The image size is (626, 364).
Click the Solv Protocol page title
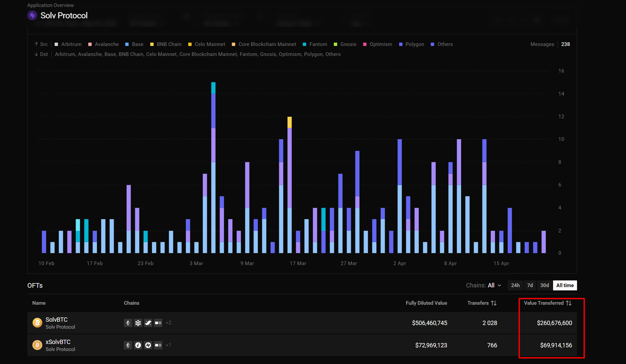[64, 16]
